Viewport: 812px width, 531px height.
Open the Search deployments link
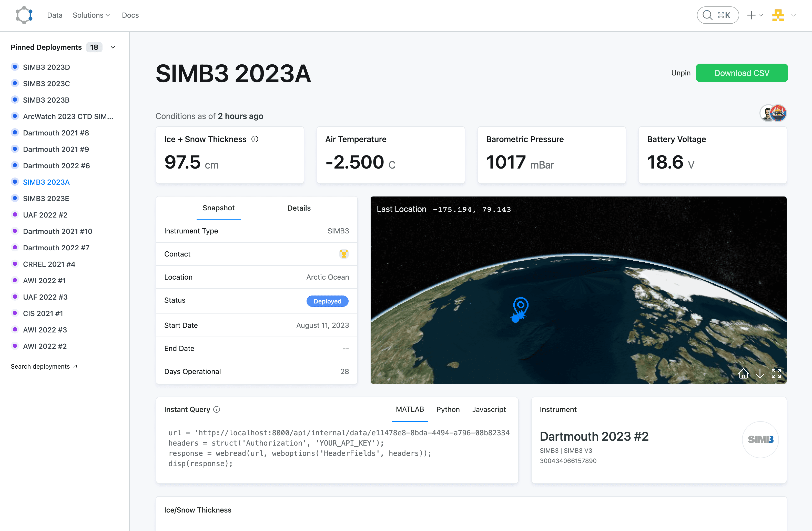44,366
